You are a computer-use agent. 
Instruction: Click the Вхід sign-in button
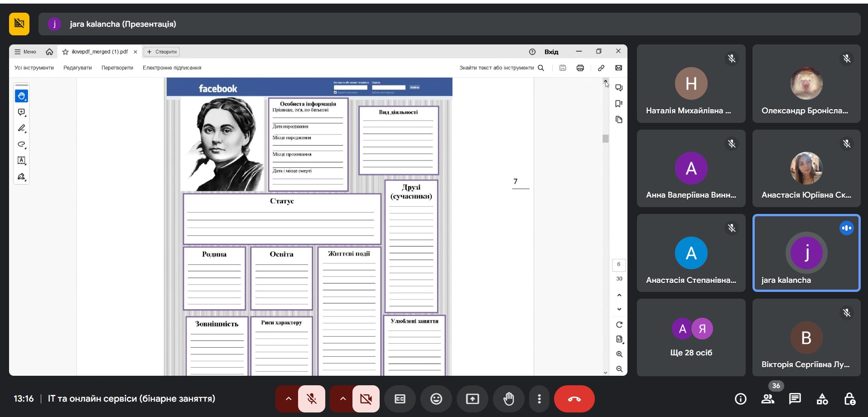click(x=551, y=52)
